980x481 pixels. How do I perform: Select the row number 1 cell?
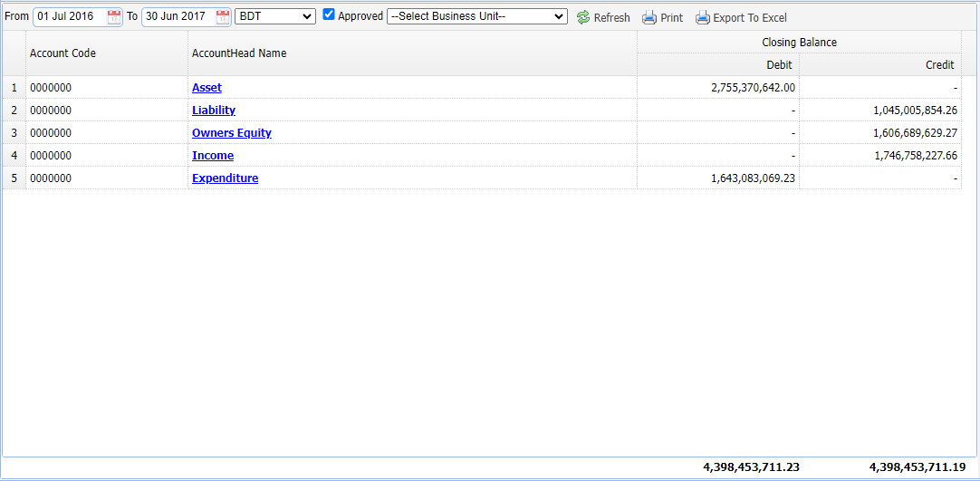pos(14,88)
